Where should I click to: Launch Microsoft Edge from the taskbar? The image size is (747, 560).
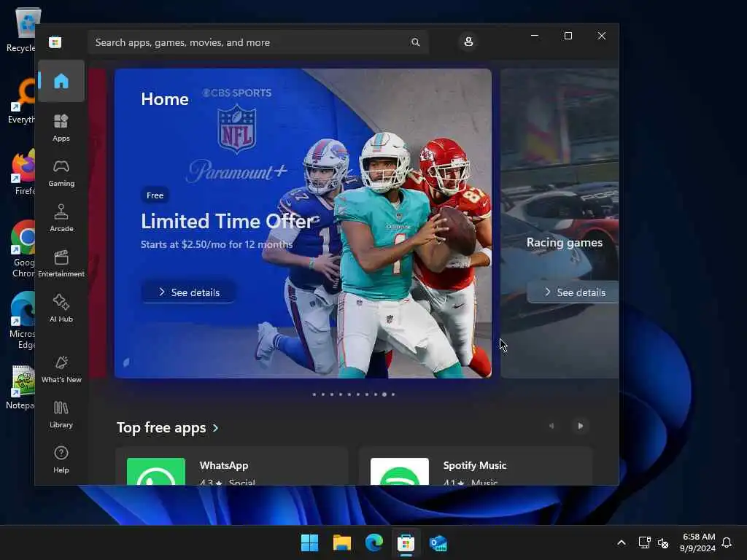tap(374, 542)
